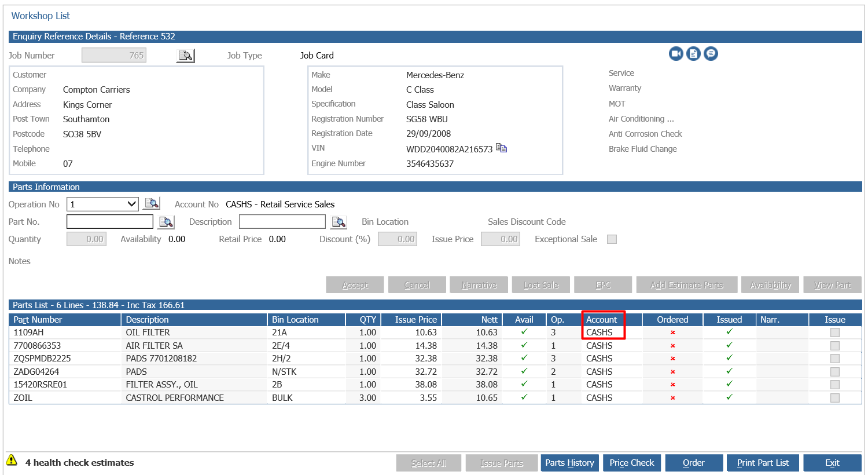
Task: Tick the Issue checkbox for ZOIL row
Action: (834, 398)
